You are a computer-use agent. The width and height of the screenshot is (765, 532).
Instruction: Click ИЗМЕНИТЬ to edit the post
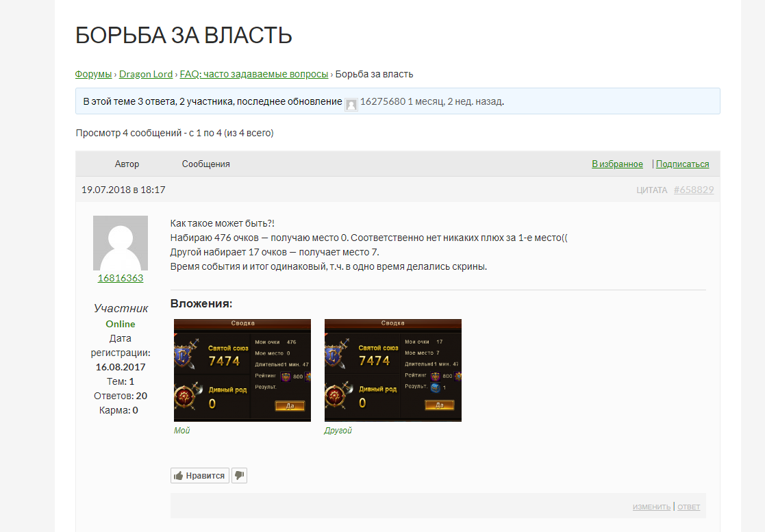tap(651, 507)
